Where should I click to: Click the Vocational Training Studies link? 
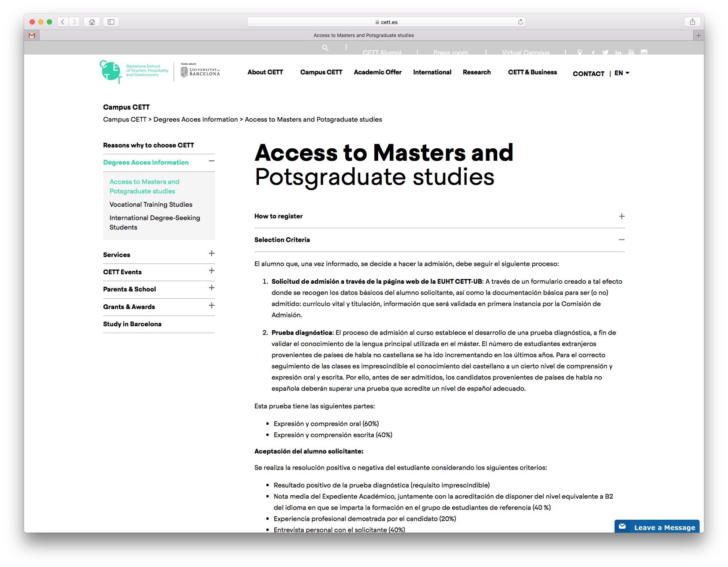coord(151,205)
